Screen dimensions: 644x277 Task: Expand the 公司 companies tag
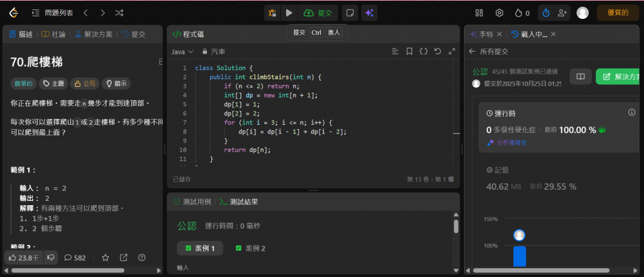85,84
